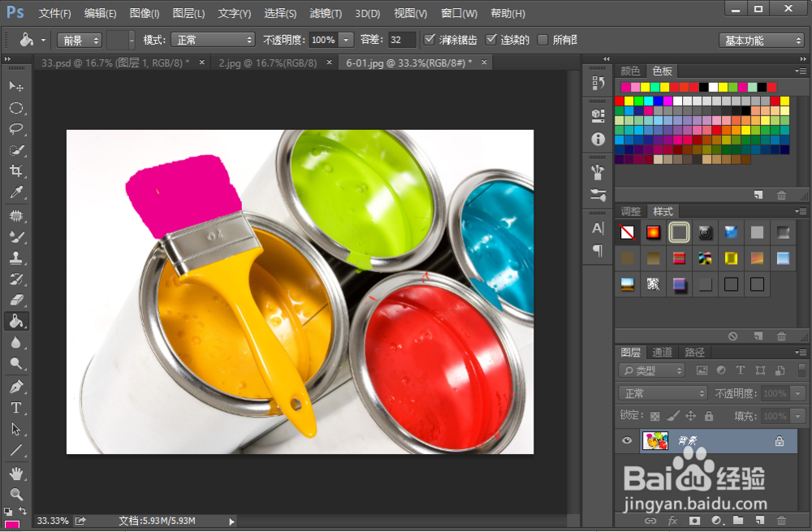Open the Character panel icon

point(598,228)
